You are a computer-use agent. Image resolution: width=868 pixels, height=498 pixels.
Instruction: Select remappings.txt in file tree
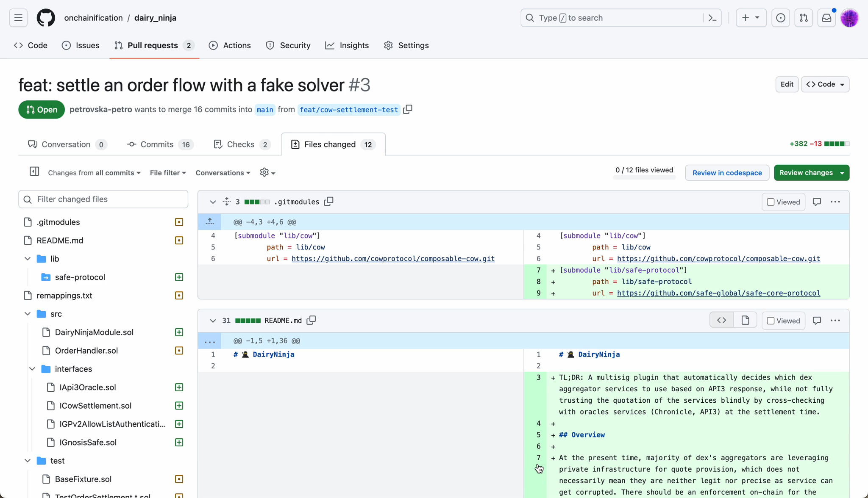pos(64,295)
